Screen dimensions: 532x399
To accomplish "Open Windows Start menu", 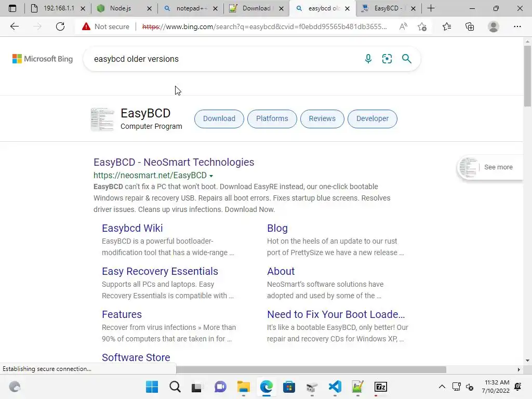I will tap(152, 387).
